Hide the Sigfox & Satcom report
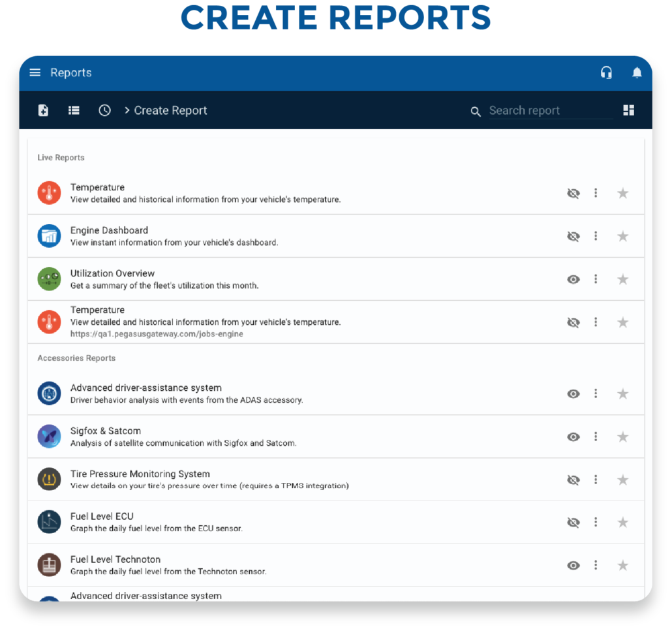 click(x=573, y=437)
